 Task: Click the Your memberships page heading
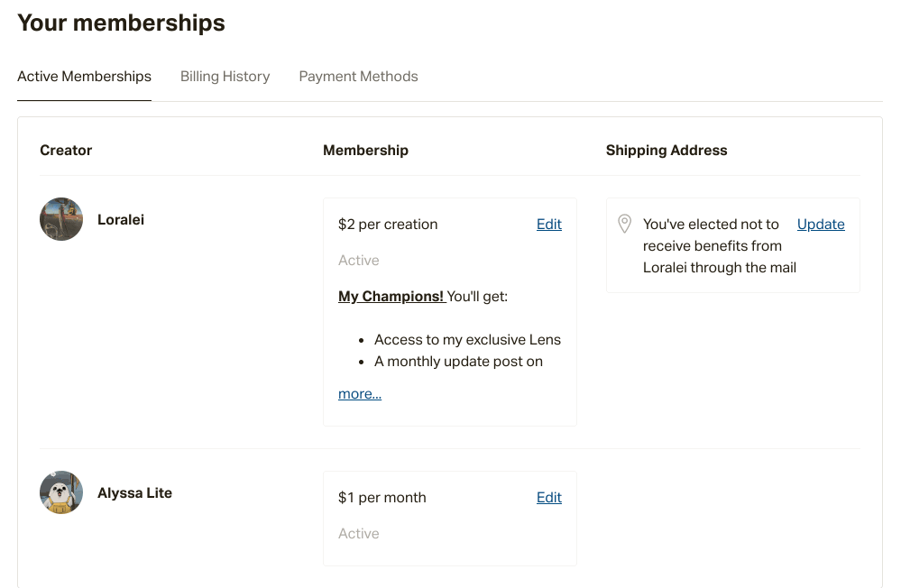coord(121,23)
